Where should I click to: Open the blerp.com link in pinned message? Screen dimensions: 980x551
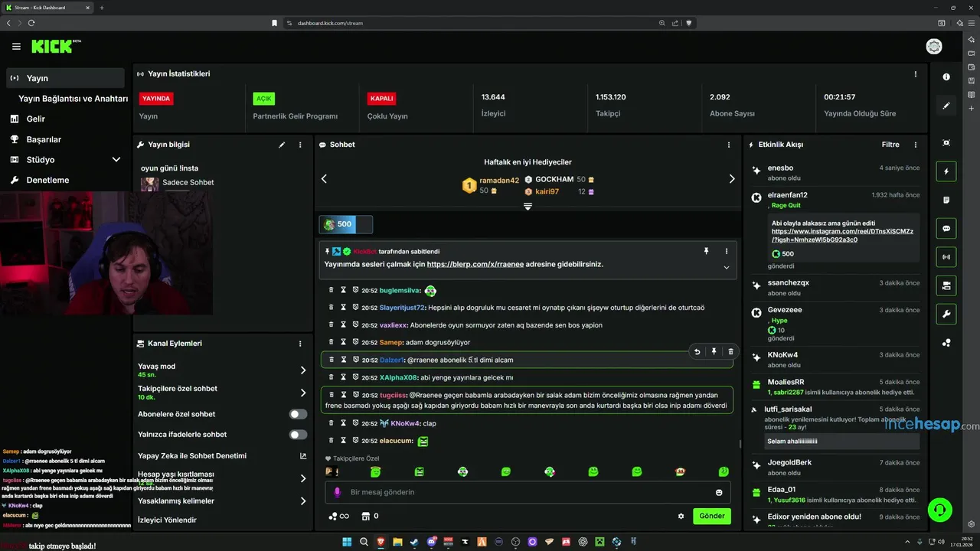(475, 264)
